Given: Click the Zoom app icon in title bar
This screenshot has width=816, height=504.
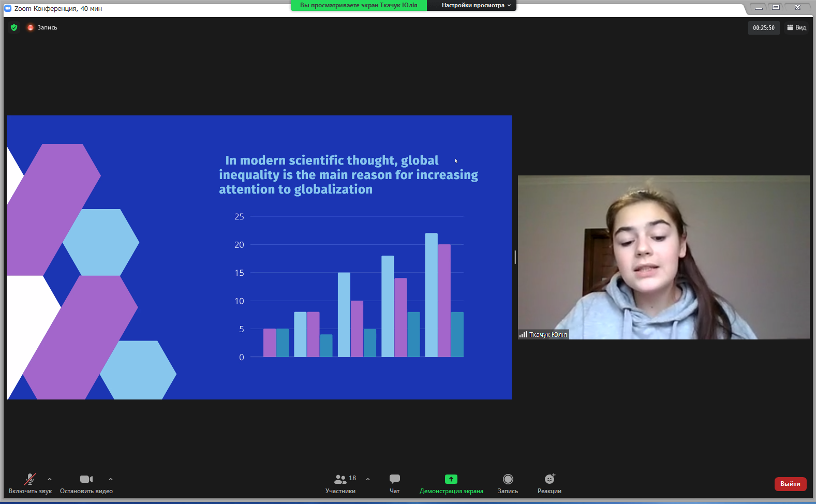Looking at the screenshot, I should pos(8,8).
